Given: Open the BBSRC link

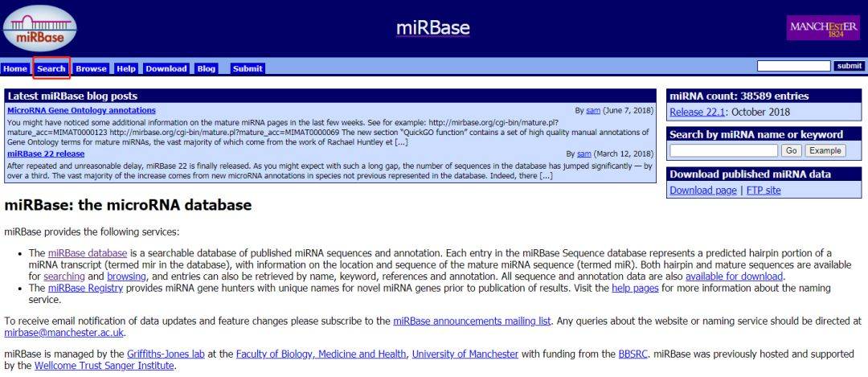Looking at the screenshot, I should pos(633,353).
